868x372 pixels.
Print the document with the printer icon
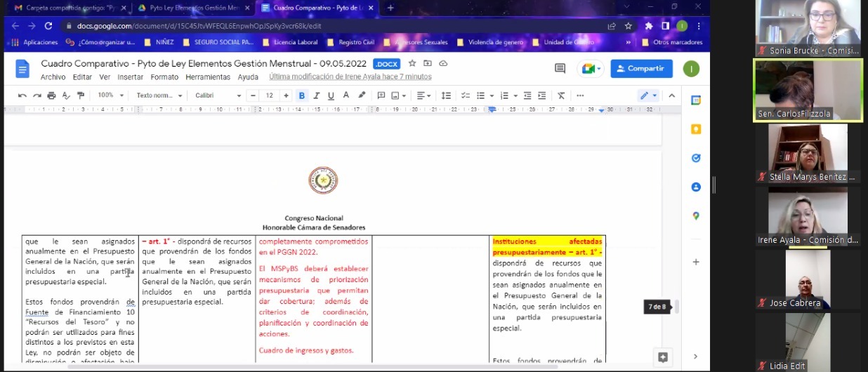pyautogui.click(x=51, y=95)
